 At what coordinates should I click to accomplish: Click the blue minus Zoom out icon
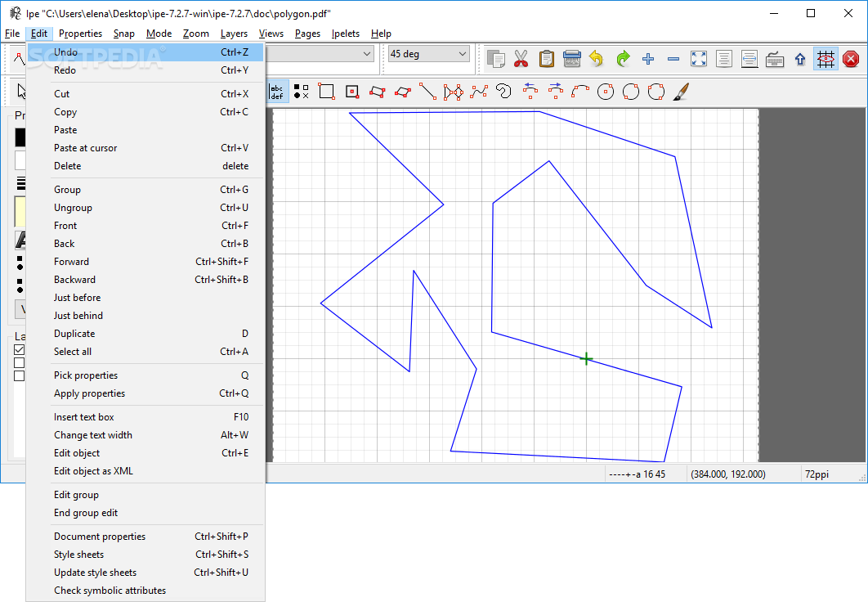673,59
